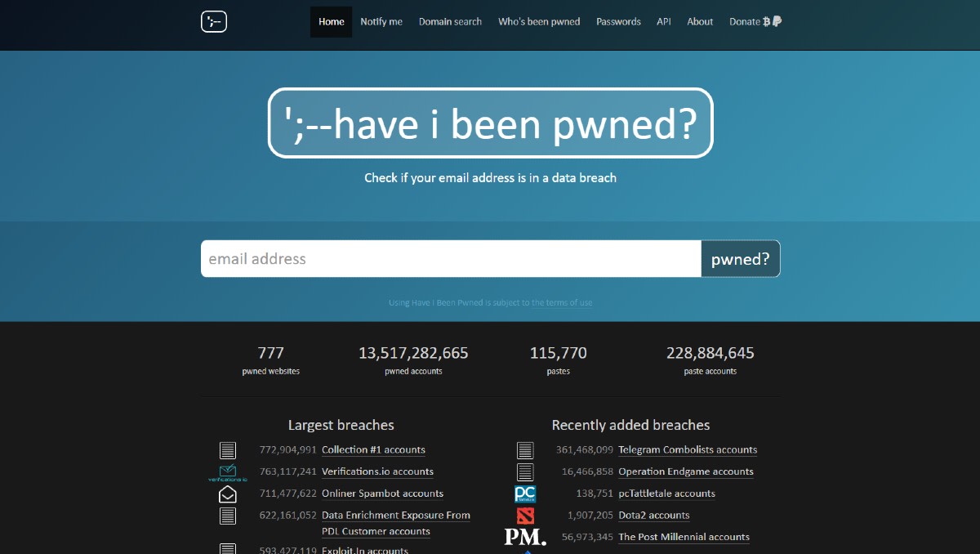Click the Verifications.io breach logo icon
Screen dimensions: 980x554
coord(227,471)
